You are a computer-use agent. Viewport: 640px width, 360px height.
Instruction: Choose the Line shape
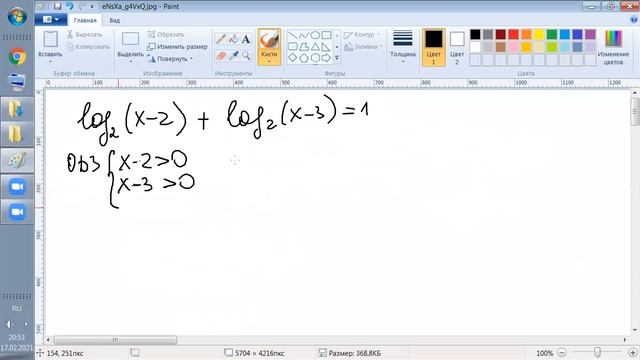coord(293,36)
